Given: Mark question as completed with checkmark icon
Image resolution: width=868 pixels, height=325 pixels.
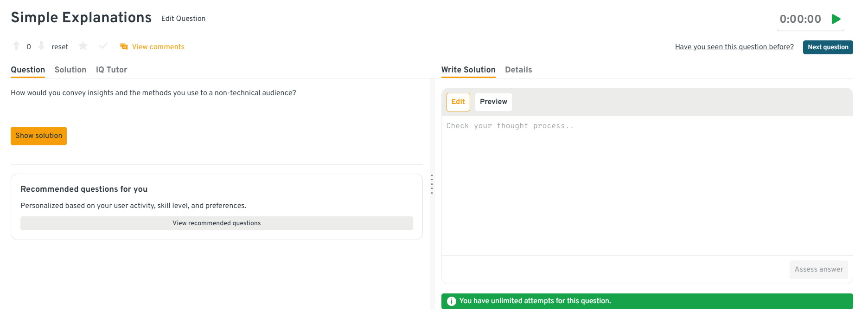Looking at the screenshot, I should [x=103, y=46].
